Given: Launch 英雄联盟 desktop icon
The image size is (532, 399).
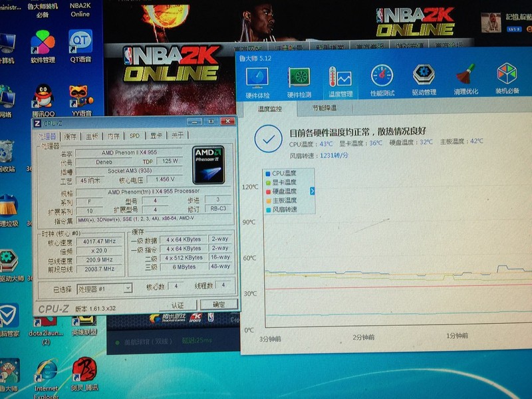Looking at the screenshot, I should pyautogui.click(x=84, y=326).
